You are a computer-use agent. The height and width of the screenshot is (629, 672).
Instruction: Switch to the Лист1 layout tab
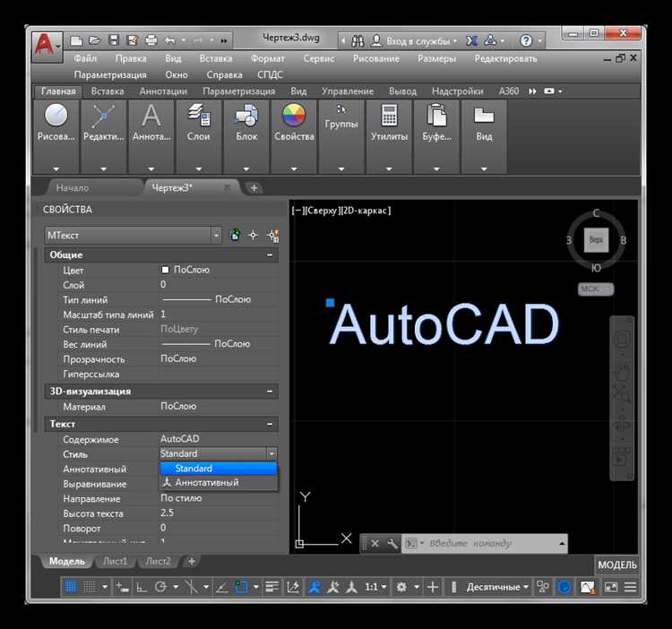[115, 562]
